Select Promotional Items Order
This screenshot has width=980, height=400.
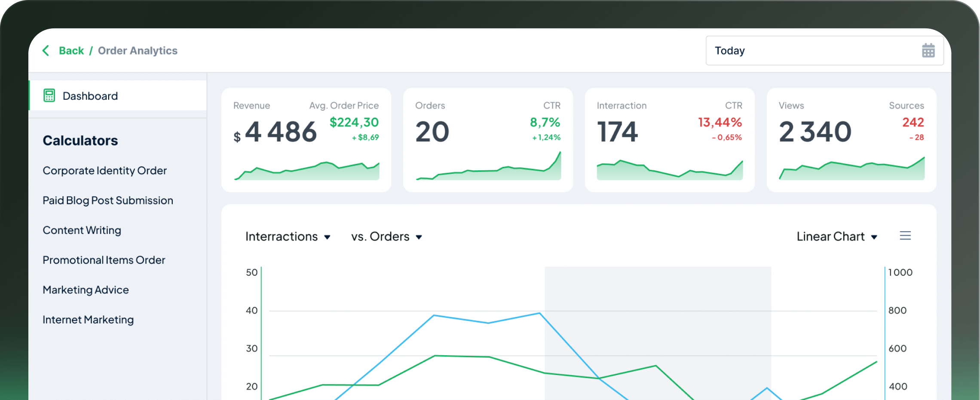pyautogui.click(x=104, y=260)
